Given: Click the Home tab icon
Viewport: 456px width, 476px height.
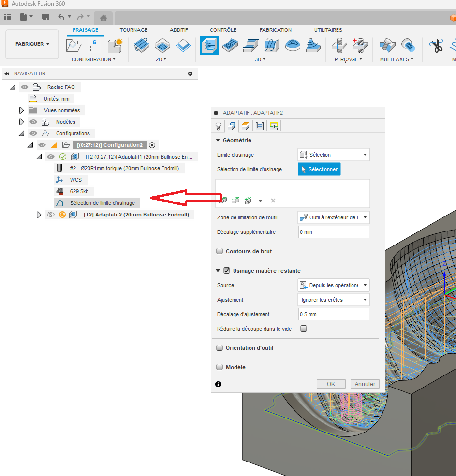Looking at the screenshot, I should click(103, 18).
